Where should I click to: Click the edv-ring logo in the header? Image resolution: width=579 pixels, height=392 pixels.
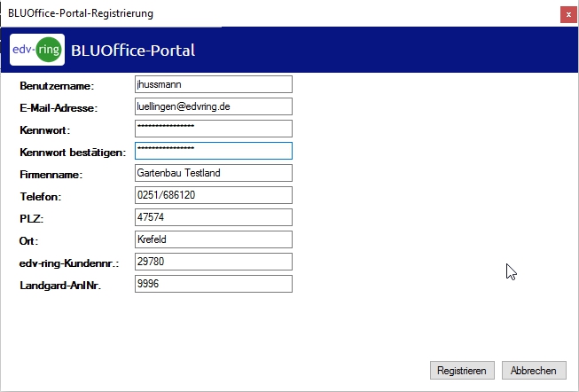(x=37, y=51)
